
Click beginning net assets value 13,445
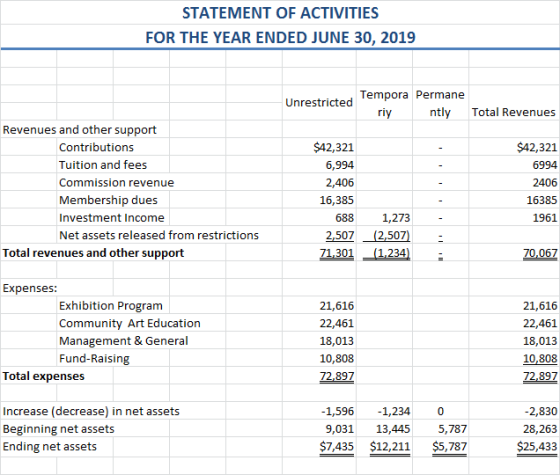393,429
